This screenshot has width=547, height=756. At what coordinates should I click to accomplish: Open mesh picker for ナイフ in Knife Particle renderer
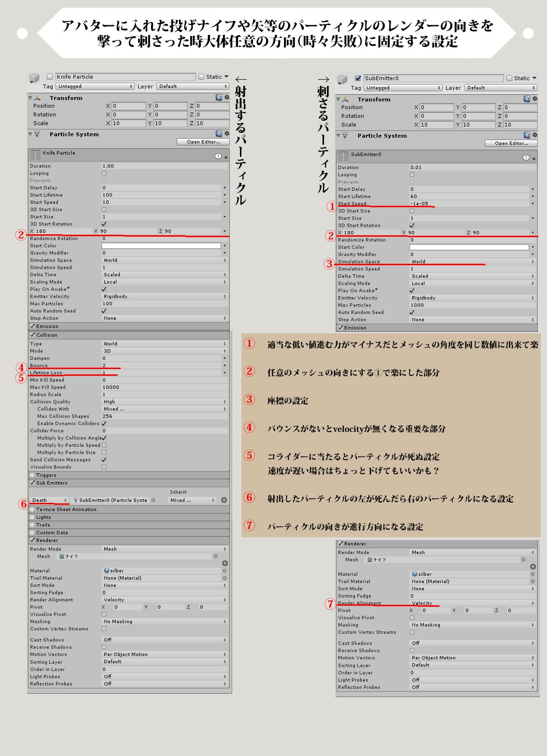point(215,556)
